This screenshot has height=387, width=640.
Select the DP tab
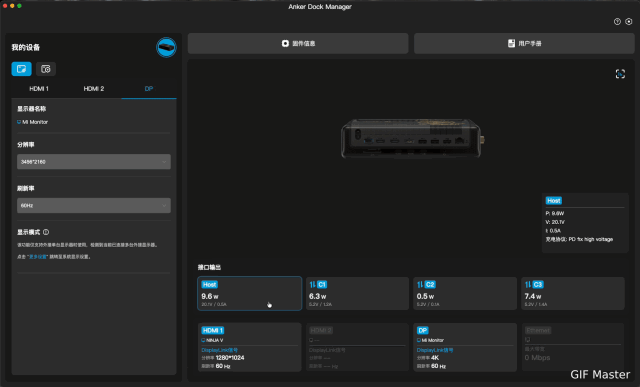click(x=149, y=89)
